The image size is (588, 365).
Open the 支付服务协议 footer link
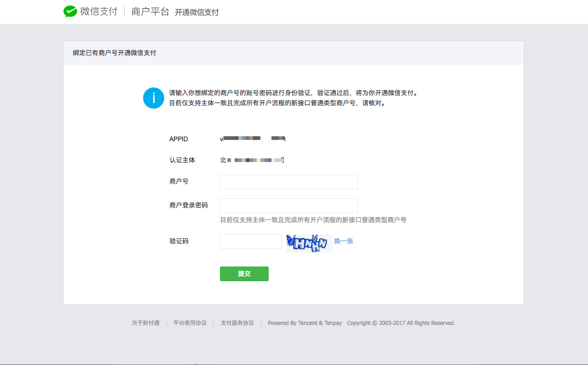pyautogui.click(x=237, y=323)
